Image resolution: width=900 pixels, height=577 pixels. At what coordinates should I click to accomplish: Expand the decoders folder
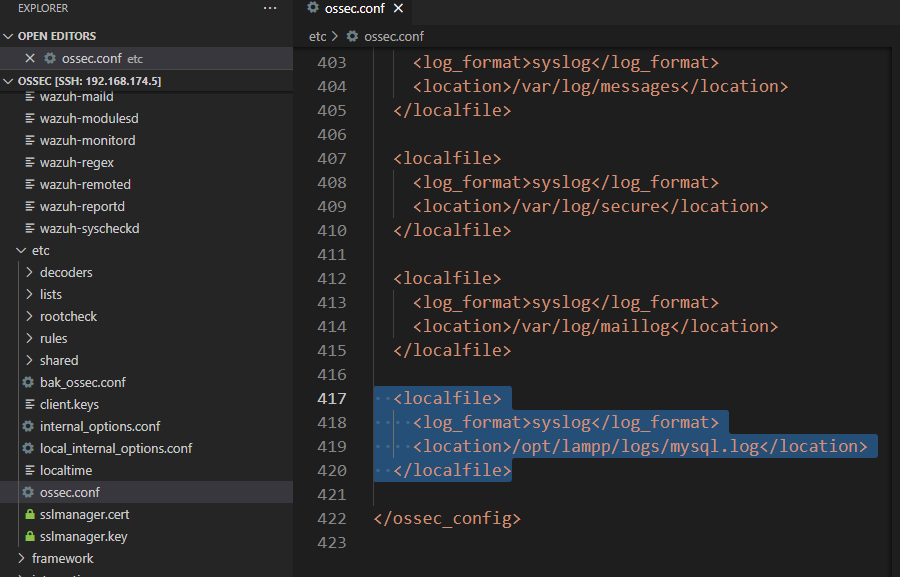30,272
